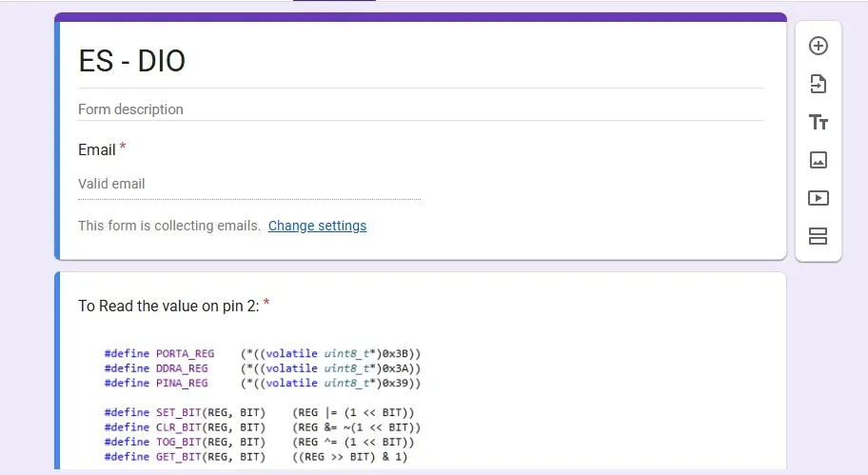Add a video using the sidebar icon

[x=818, y=198]
